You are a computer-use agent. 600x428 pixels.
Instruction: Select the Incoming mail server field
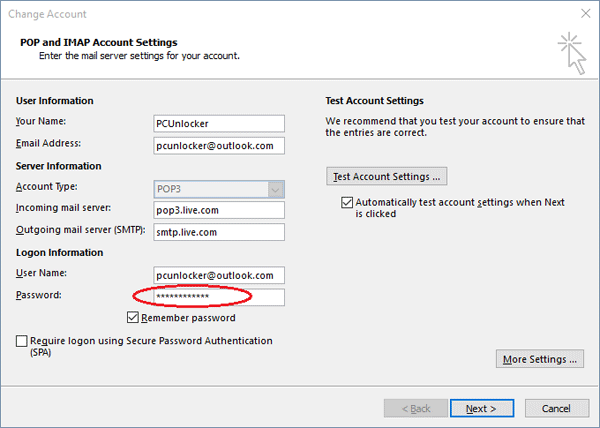214,209
